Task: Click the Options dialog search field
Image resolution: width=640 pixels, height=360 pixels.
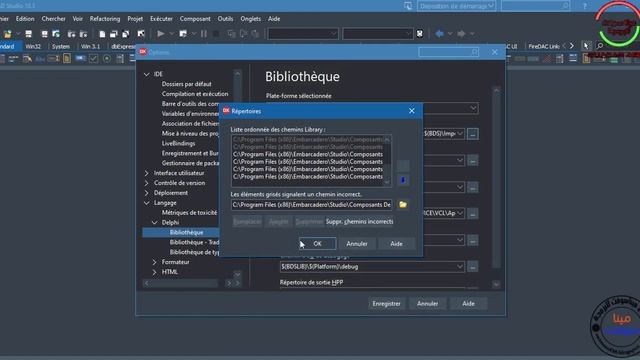Action: pos(448,52)
